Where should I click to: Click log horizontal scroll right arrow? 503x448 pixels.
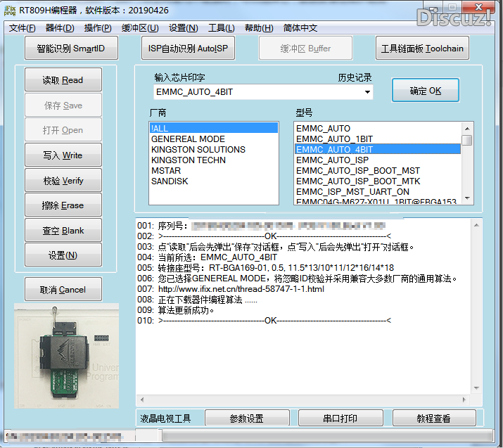(464, 399)
